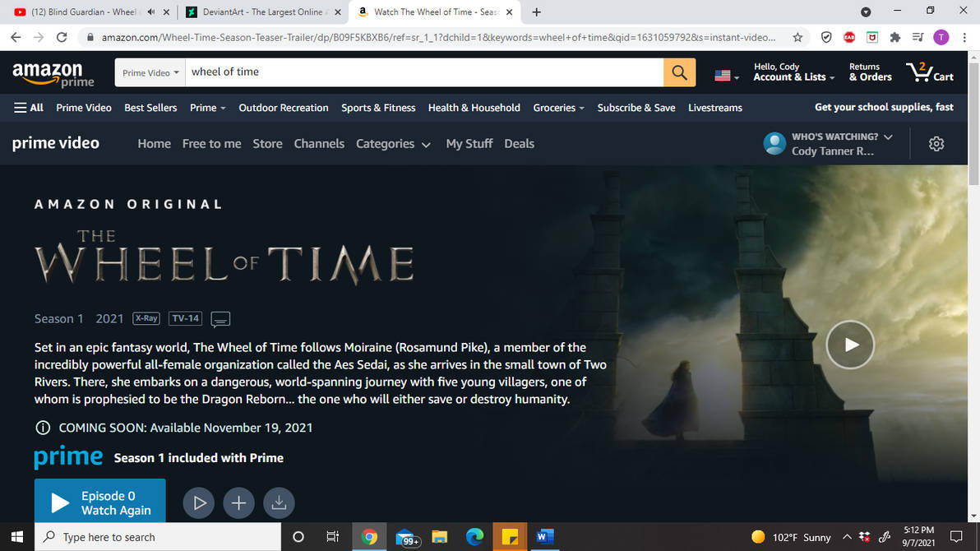Switch to the Blind Guardian YouTube tab
Screen dimensions: 980x551
click(84, 12)
